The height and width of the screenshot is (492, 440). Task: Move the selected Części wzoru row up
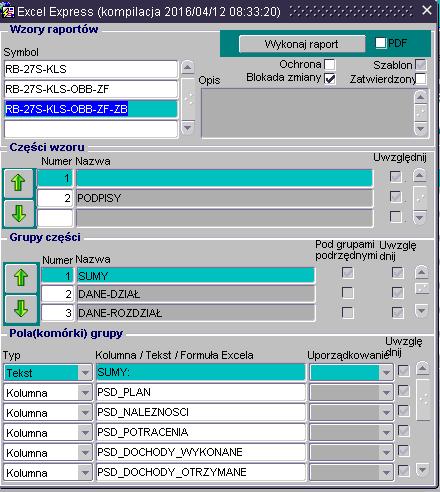pyautogui.click(x=18, y=183)
